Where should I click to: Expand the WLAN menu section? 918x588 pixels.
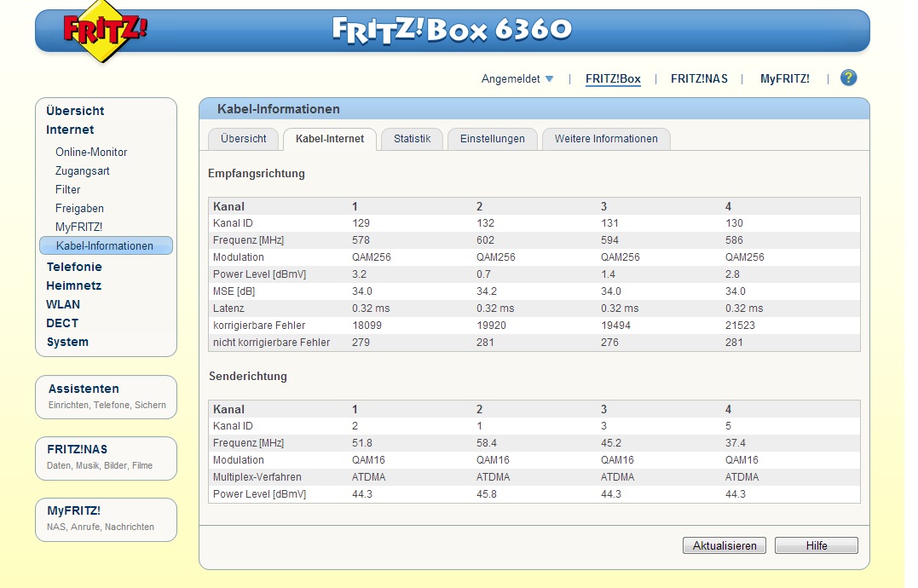tap(63, 304)
